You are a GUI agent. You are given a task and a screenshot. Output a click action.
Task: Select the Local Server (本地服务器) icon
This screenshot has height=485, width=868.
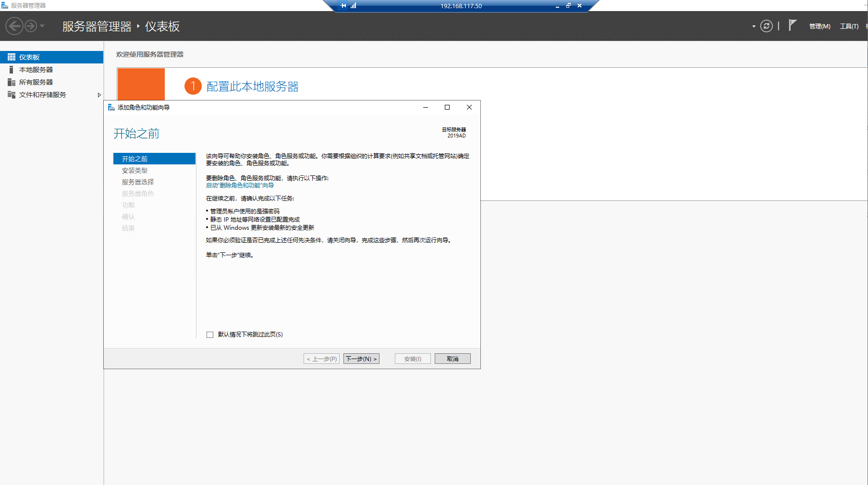(12, 70)
